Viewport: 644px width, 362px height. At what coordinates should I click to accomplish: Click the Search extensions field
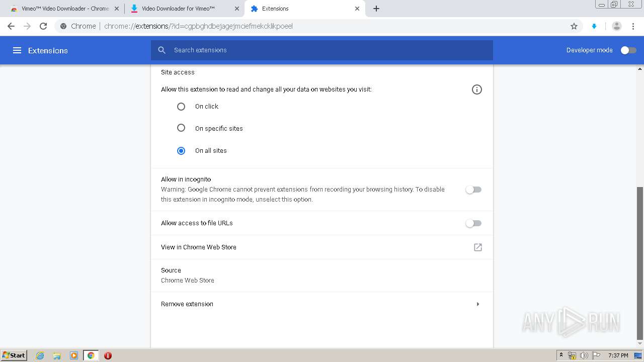(322, 50)
